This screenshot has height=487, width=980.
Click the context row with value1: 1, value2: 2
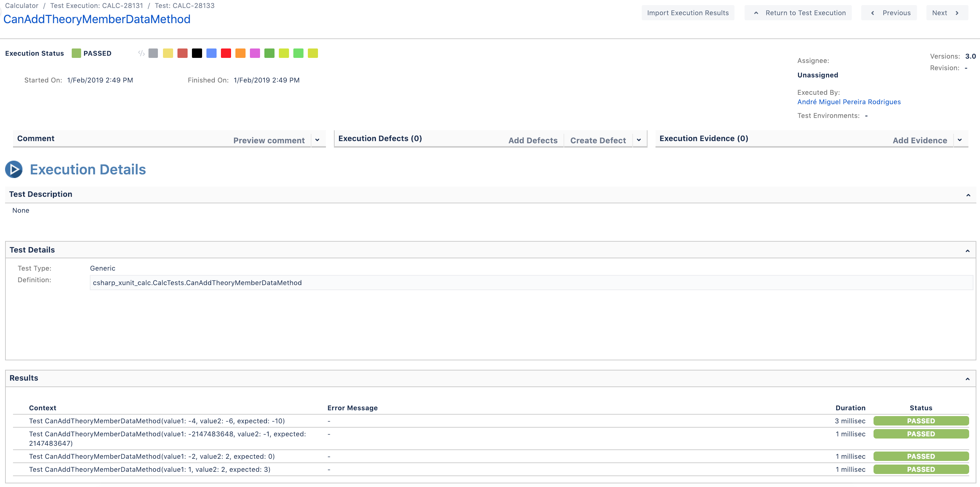pyautogui.click(x=491, y=469)
